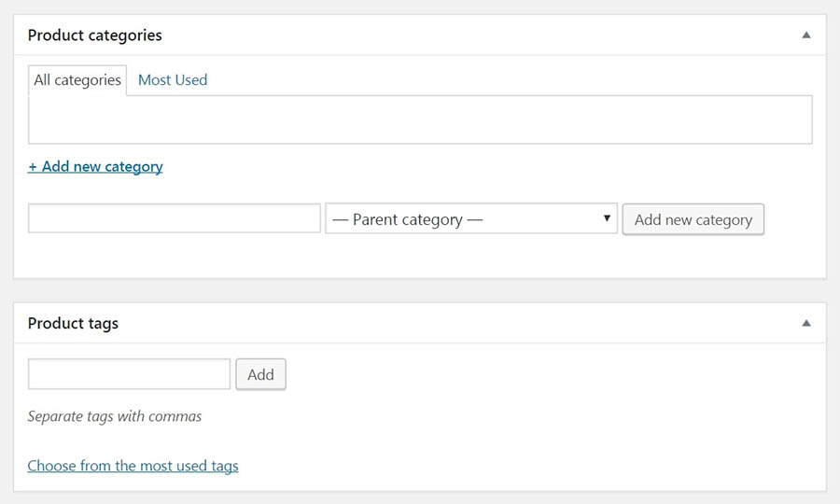Click the 'Separate tags with commas' hint
The width and height of the screenshot is (840, 504).
tap(115, 416)
